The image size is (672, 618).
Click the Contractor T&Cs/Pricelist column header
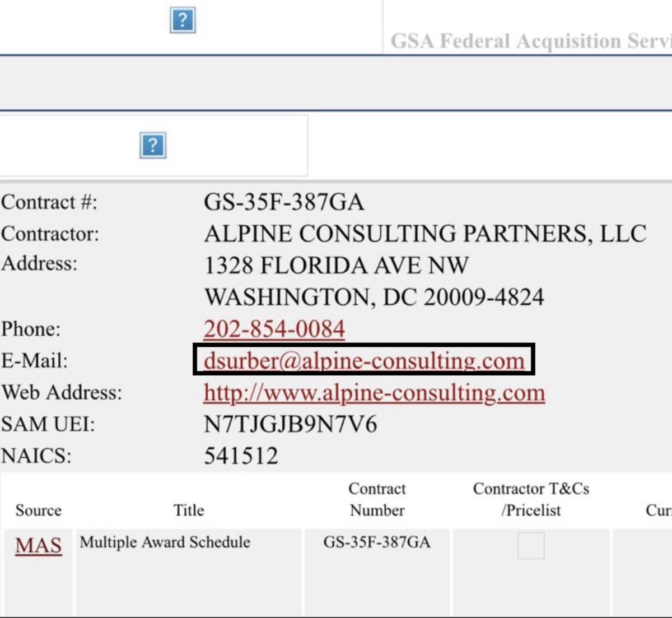click(531, 499)
